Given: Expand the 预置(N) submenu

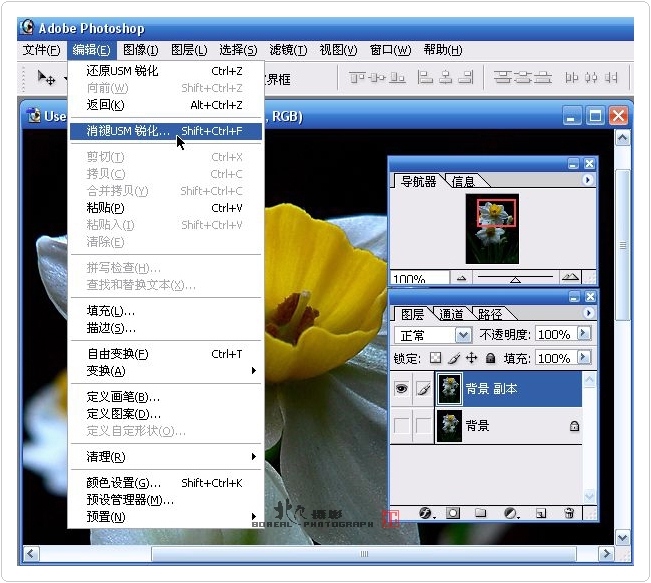Looking at the screenshot, I should click(166, 517).
